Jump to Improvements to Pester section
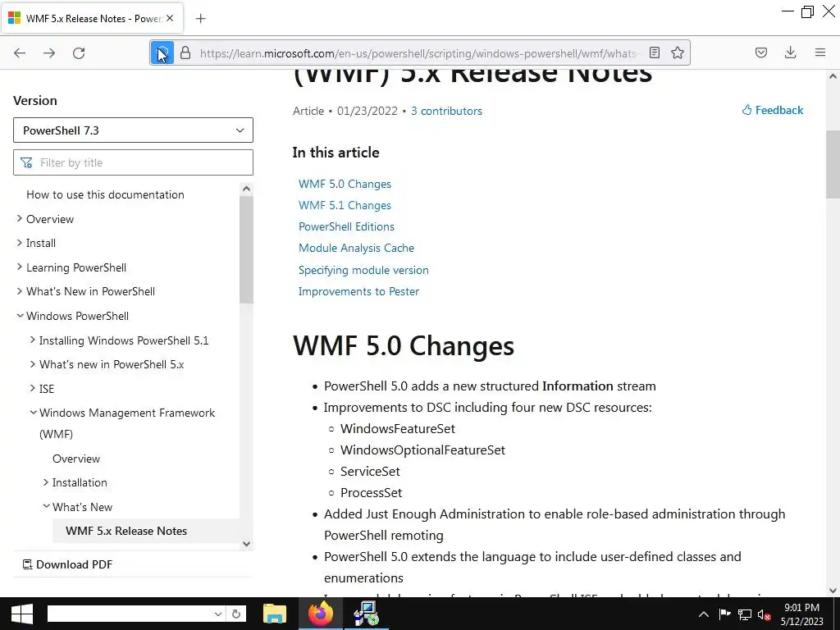This screenshot has width=840, height=630. (358, 291)
